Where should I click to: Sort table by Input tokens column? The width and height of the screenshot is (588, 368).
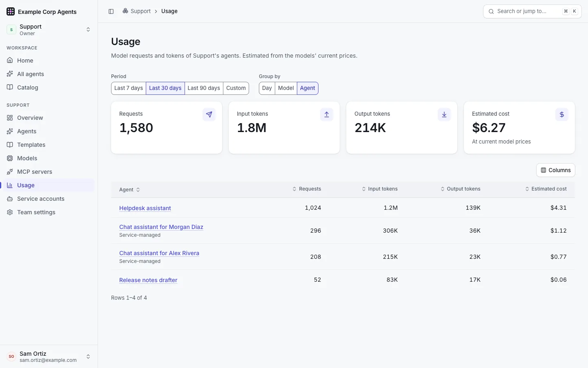(x=380, y=189)
